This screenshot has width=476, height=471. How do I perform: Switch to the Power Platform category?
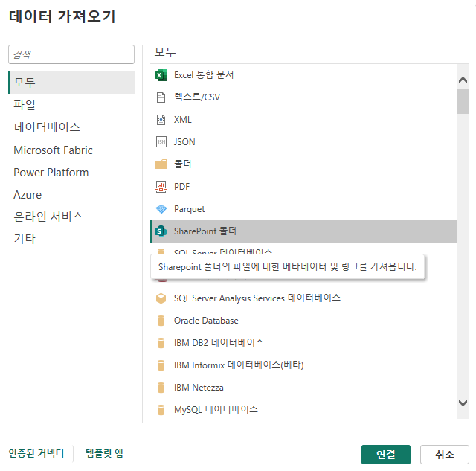point(51,173)
